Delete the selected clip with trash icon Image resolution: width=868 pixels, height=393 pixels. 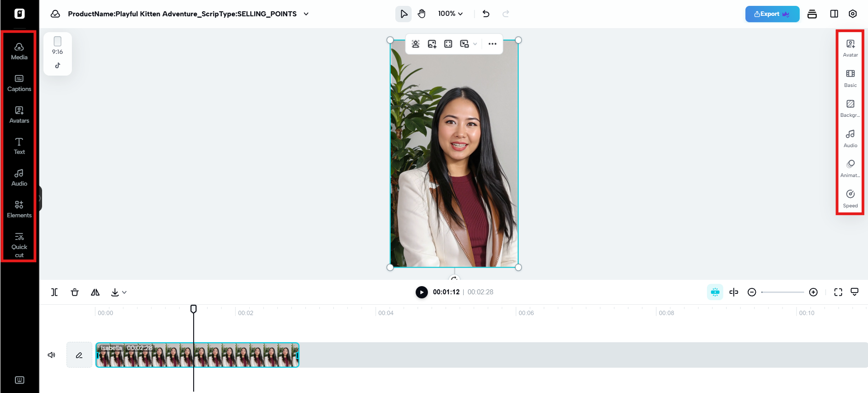click(75, 292)
